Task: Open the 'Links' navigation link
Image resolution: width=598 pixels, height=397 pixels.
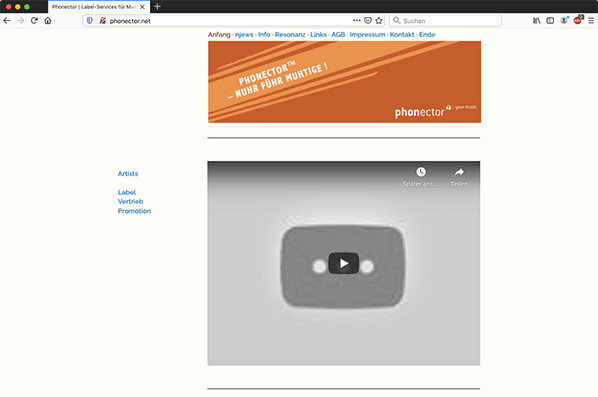Action: (x=318, y=34)
